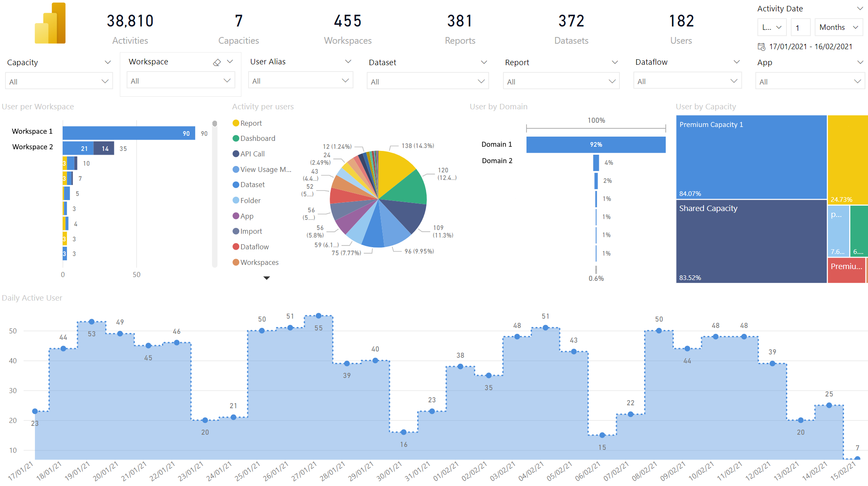Click data point 15 on 06/02/21
The image size is (868, 486).
point(602,435)
